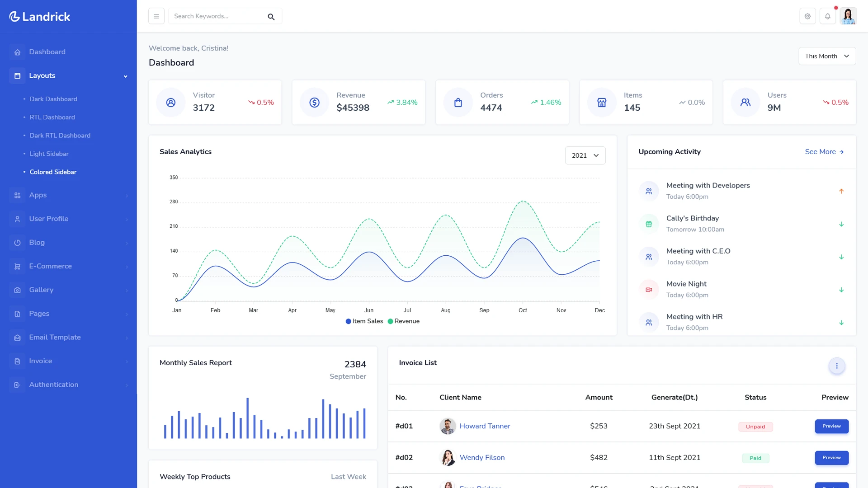The image size is (868, 488).
Task: Preview invoice #d01
Action: coord(831,426)
